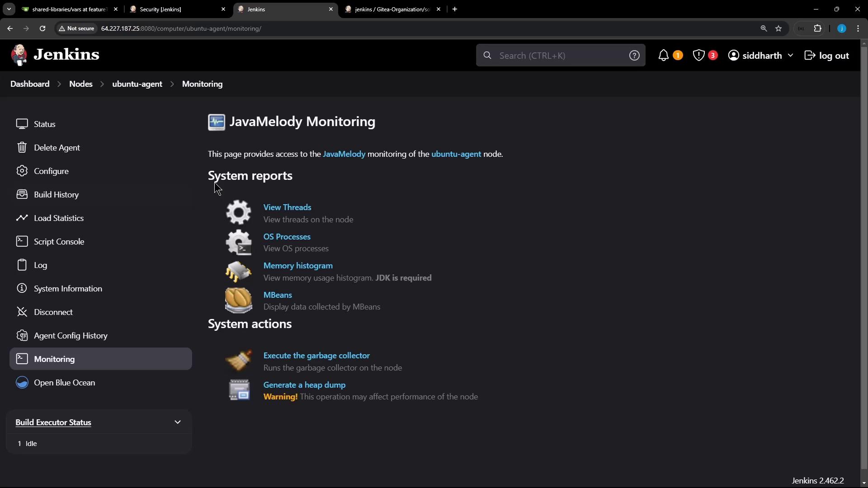Click the log out button
The height and width of the screenshot is (488, 868).
(x=827, y=56)
